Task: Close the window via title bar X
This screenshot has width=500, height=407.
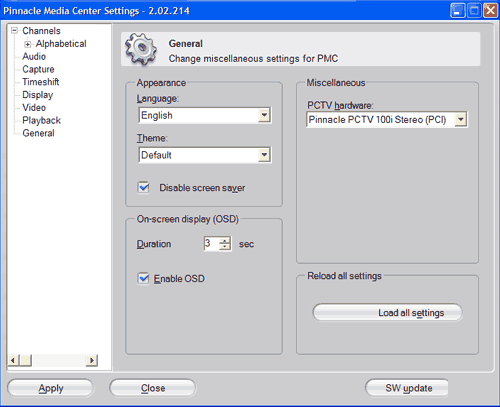Action: (490, 11)
